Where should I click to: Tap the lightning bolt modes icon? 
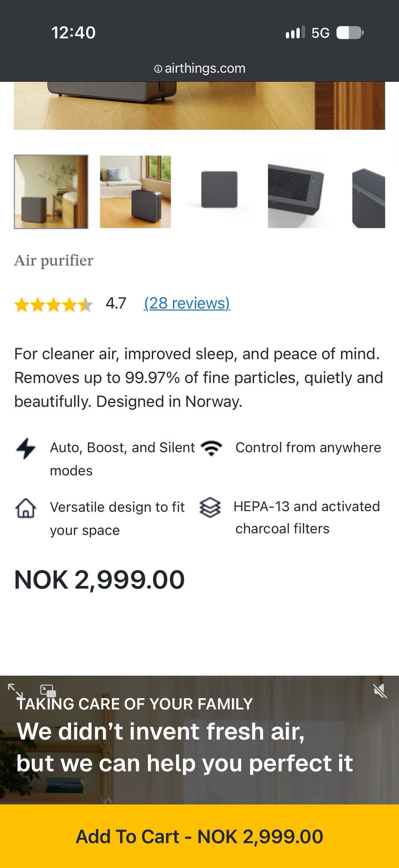click(x=26, y=448)
